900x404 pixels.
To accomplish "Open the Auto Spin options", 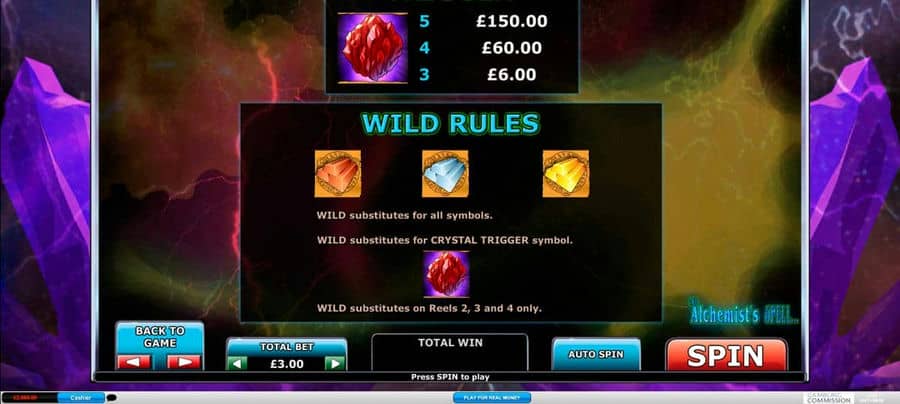I will (x=596, y=355).
